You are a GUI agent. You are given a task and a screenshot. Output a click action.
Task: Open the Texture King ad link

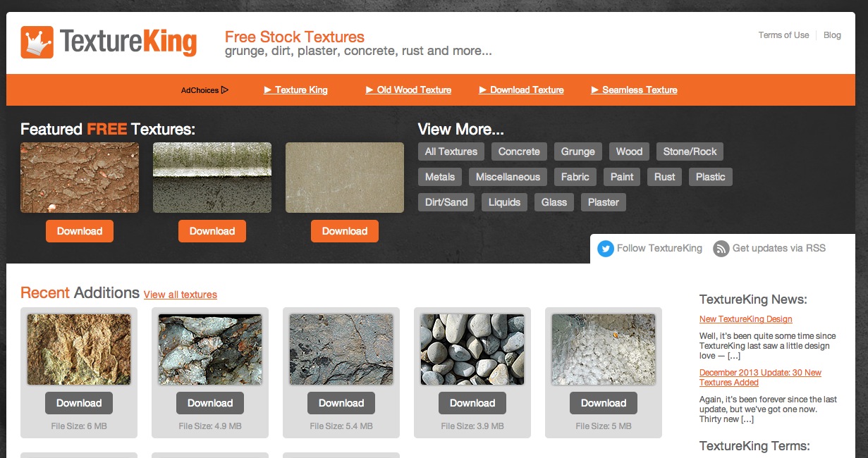(296, 90)
